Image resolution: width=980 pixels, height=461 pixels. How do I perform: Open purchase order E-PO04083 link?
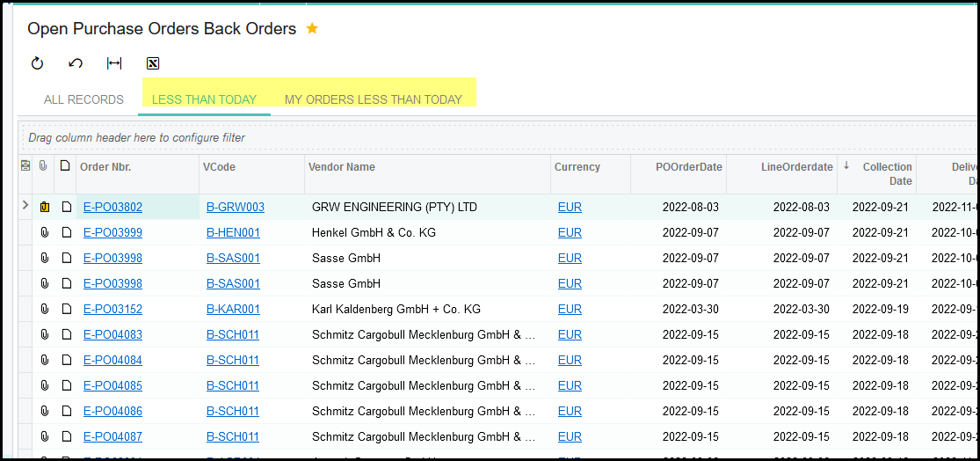tap(113, 335)
